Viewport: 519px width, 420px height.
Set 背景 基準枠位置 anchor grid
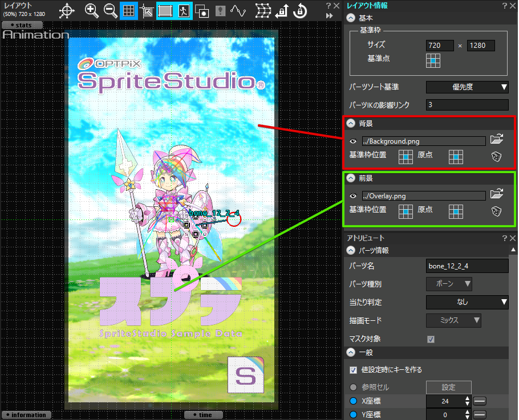pyautogui.click(x=406, y=157)
